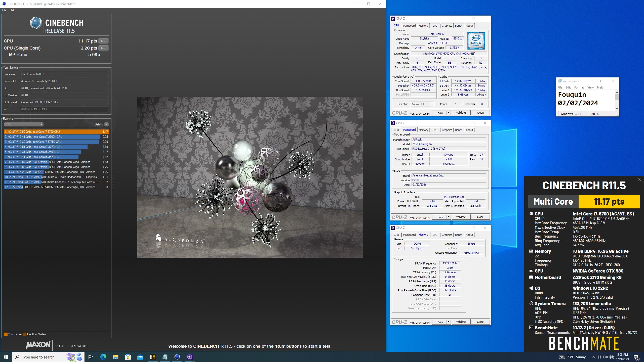
Task: Select ranking row Intel Core i5-2500K CPU
Action: pos(56,152)
